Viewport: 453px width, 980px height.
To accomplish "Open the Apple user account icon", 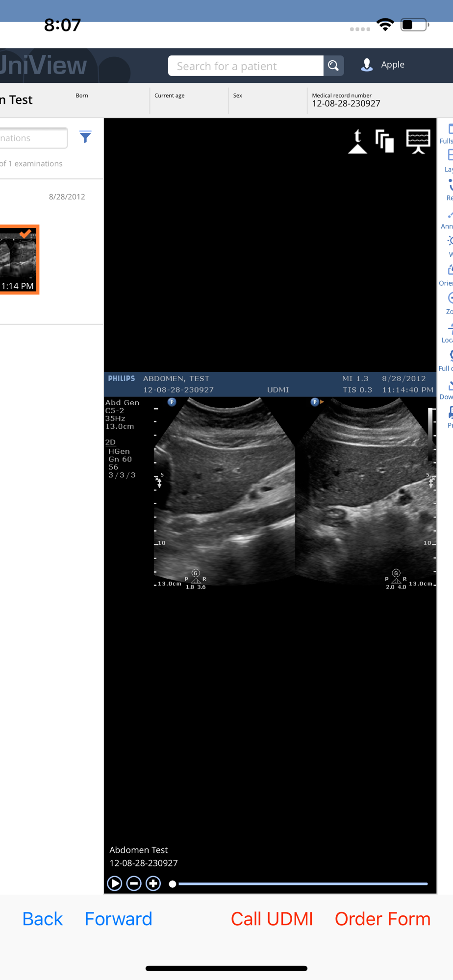I will click(367, 65).
